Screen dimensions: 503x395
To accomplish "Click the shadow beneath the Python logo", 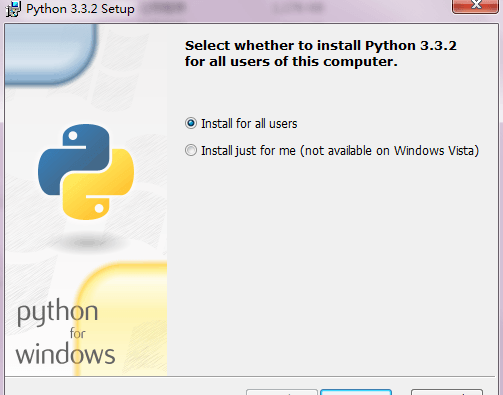I will pos(86,241).
